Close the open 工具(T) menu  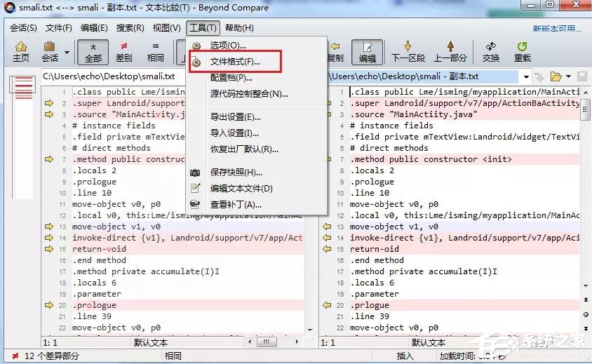point(203,28)
